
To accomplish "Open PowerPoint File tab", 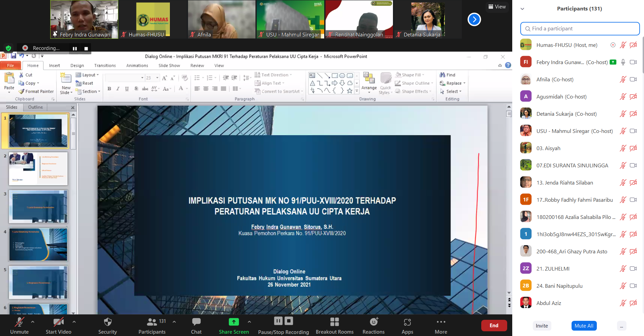I will (10, 65).
